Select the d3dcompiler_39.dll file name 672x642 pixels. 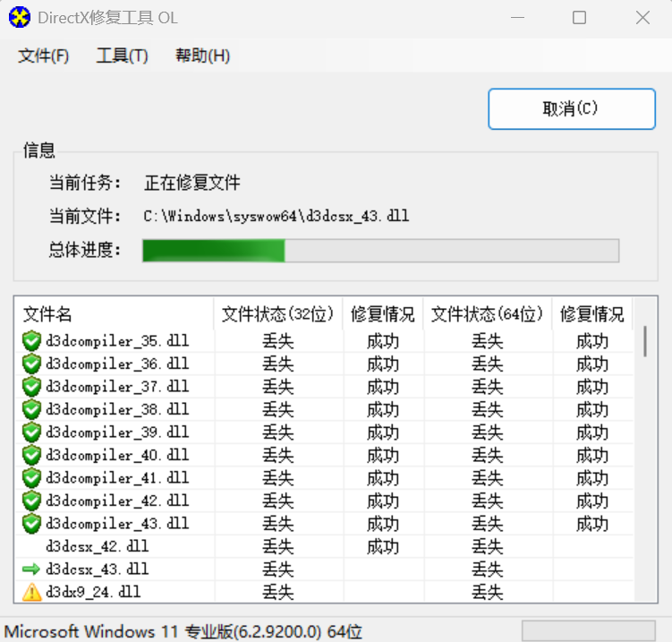117,432
